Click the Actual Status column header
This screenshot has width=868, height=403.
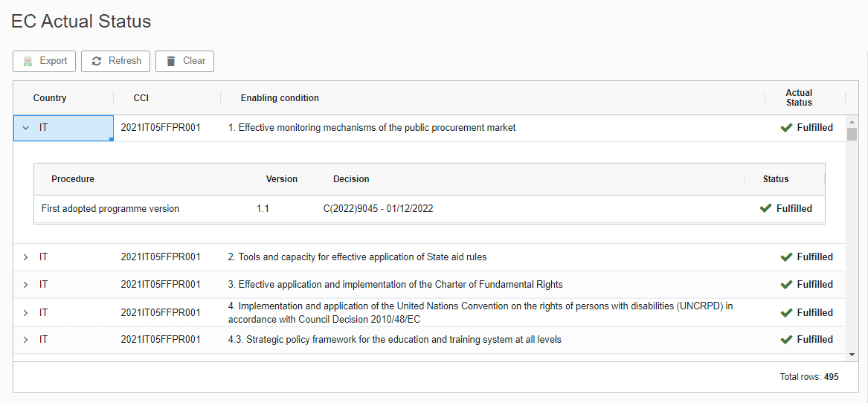799,97
